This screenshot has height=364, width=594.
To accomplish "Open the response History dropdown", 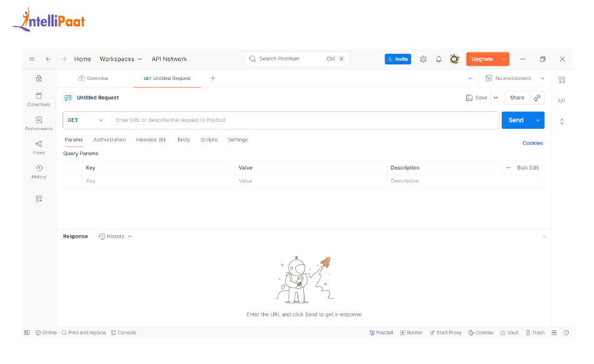I will tap(115, 236).
